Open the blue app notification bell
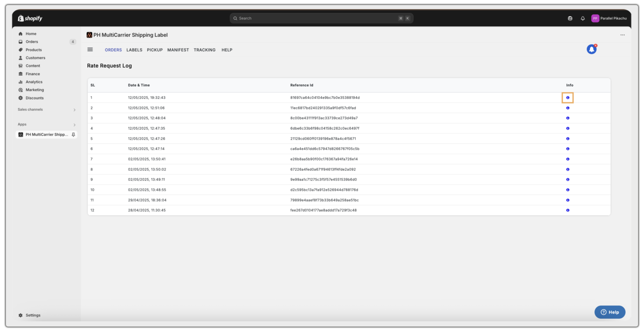The image size is (644, 332). [x=592, y=49]
